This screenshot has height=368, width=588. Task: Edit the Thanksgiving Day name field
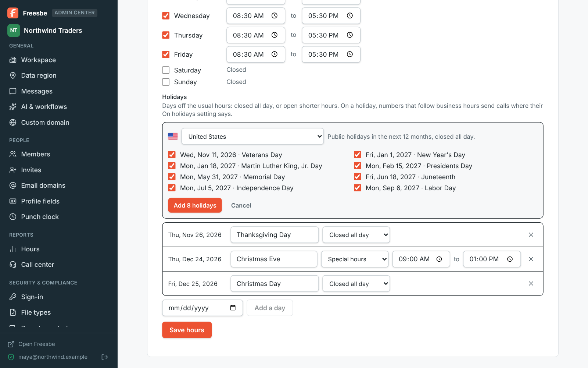(275, 235)
